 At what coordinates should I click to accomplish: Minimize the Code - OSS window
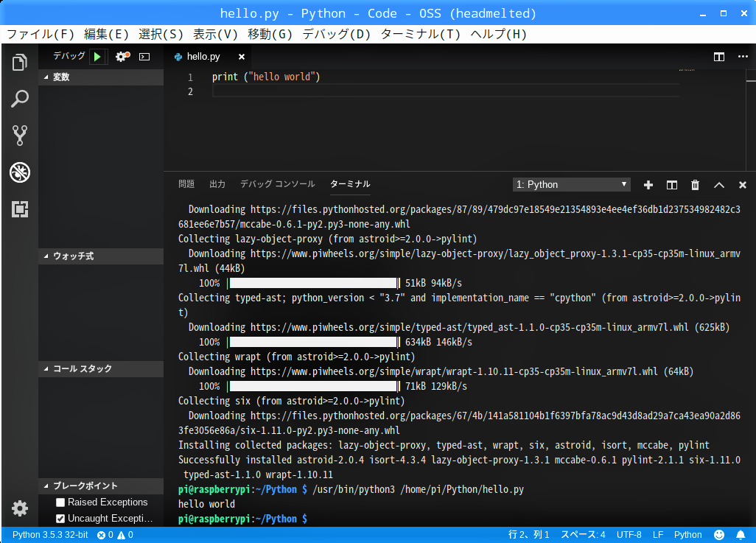click(x=703, y=13)
